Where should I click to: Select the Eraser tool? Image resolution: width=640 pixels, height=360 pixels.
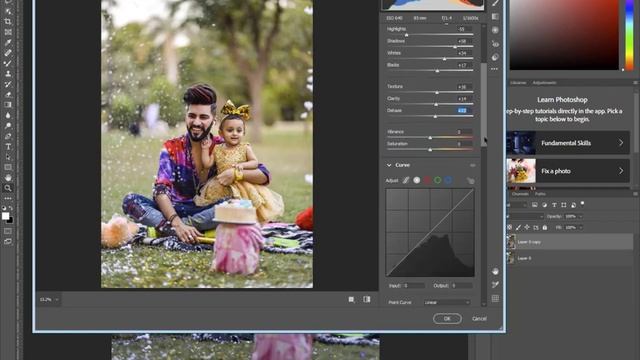[8, 94]
